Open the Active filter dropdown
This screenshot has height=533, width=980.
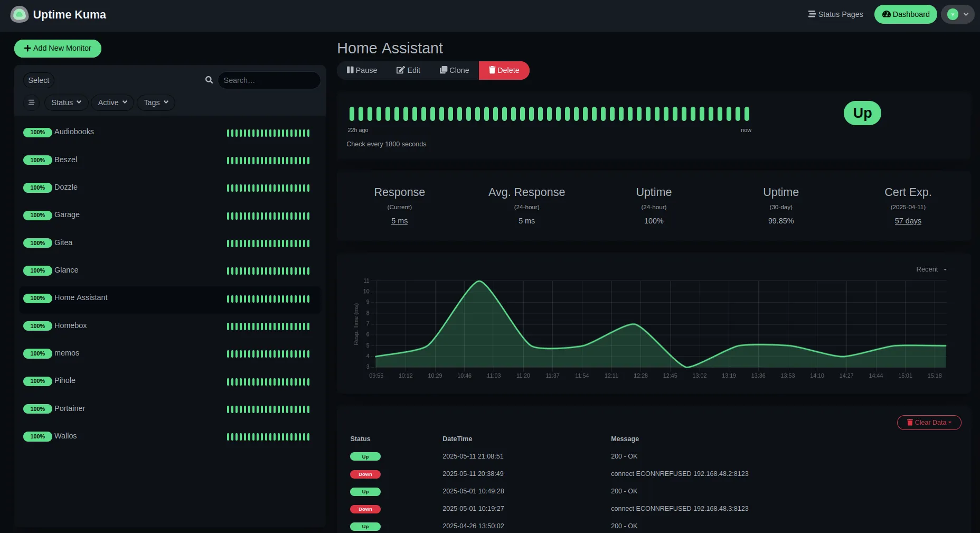pos(112,102)
